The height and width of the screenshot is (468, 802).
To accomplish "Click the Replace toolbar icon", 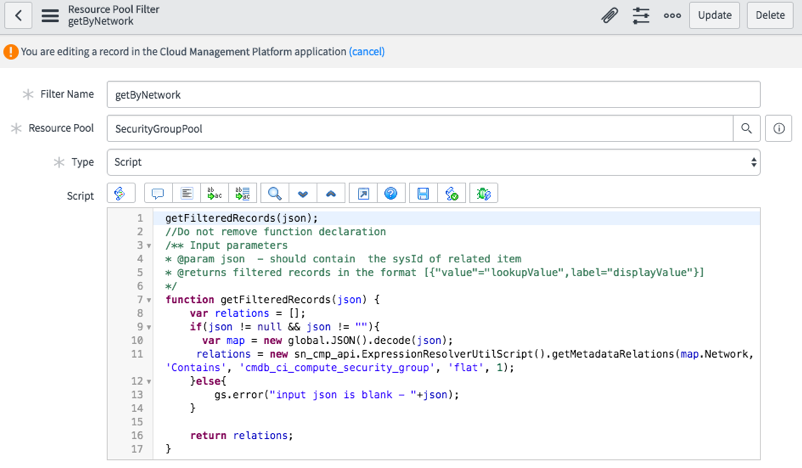I will (x=215, y=193).
